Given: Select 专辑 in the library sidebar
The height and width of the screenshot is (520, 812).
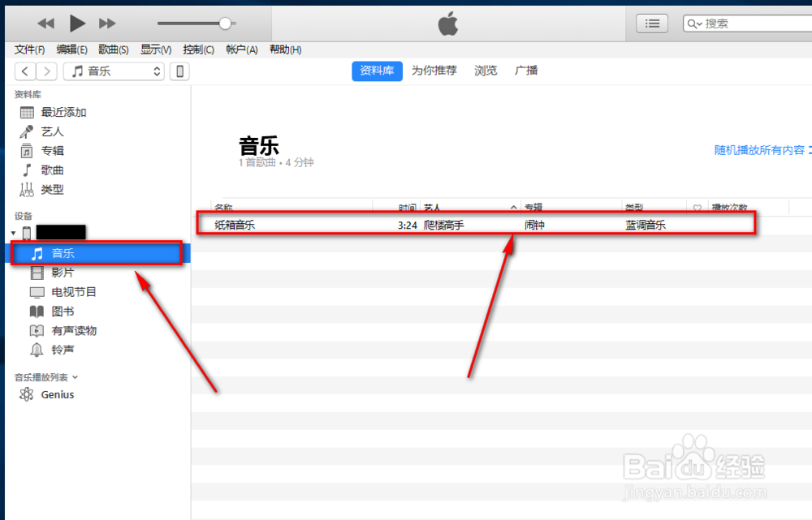Looking at the screenshot, I should pyautogui.click(x=52, y=151).
